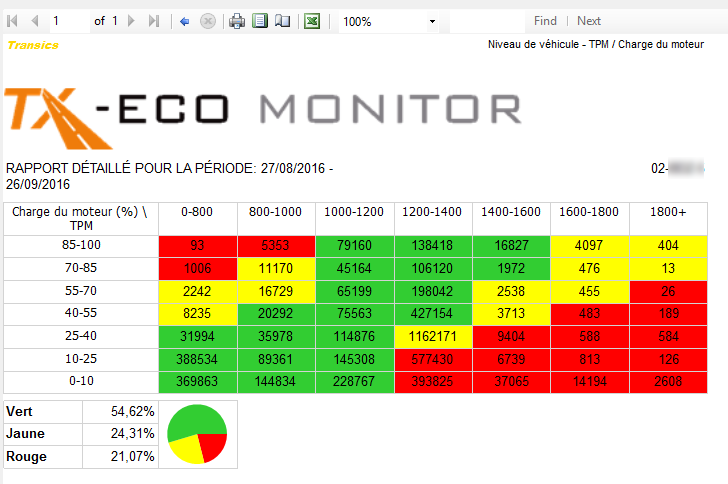
Task: Click the previous page arrow
Action: coord(35,21)
